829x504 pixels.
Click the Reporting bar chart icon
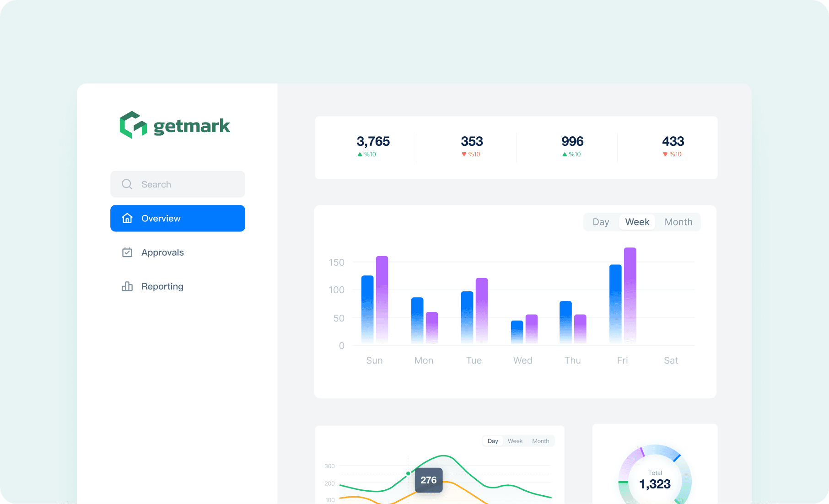pyautogui.click(x=127, y=286)
